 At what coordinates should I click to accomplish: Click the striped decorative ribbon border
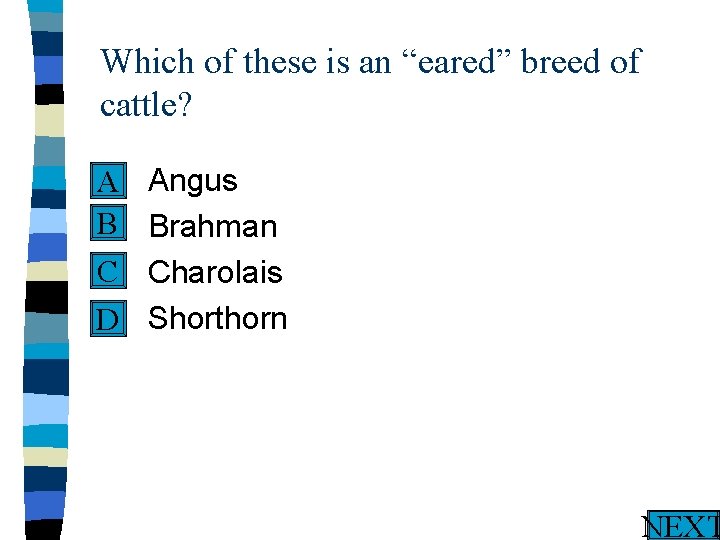(46, 270)
